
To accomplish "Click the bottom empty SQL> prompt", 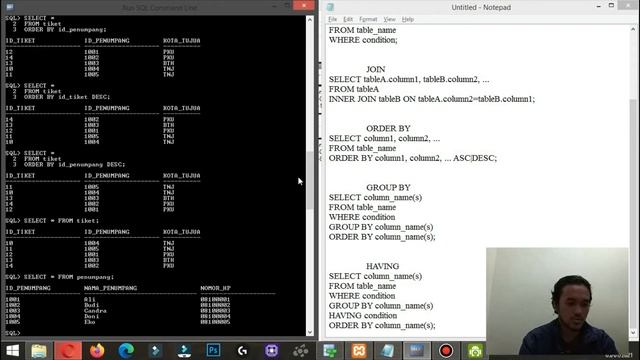I will [13, 333].
